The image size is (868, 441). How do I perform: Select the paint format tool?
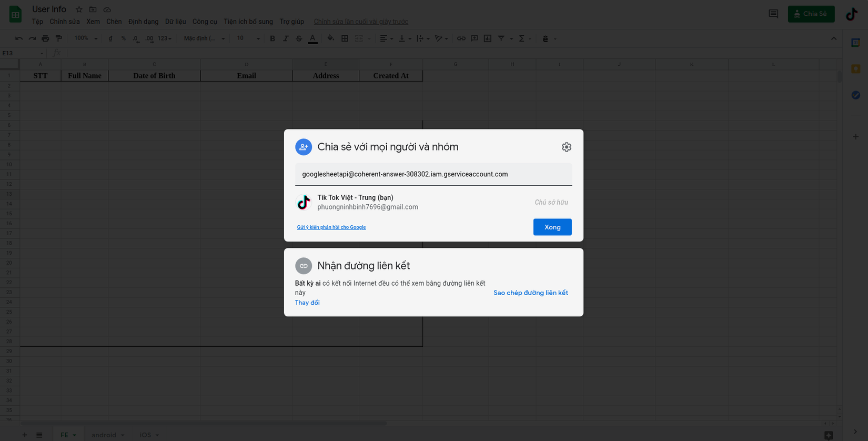coord(58,38)
